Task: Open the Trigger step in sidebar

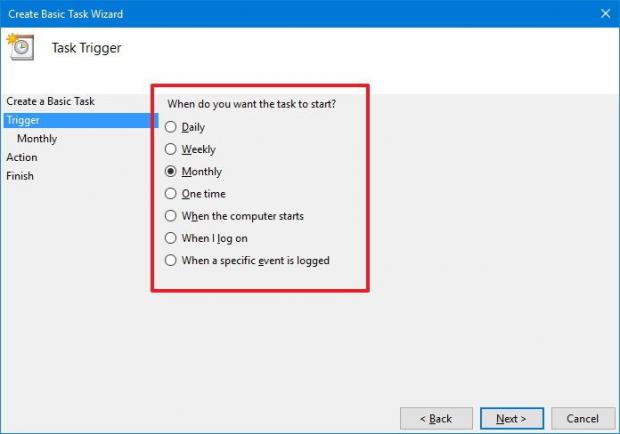Action: (23, 120)
